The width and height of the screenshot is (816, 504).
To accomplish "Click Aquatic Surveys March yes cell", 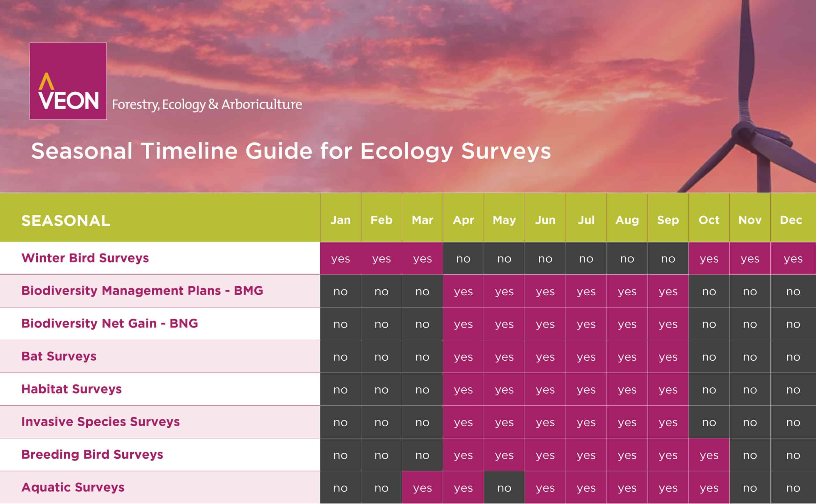I will pos(423,487).
